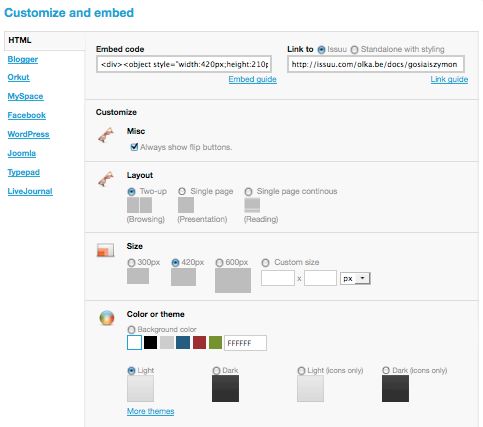Click the orange Size section icon
Image resolution: width=483 pixels, height=427 pixels.
point(105,250)
